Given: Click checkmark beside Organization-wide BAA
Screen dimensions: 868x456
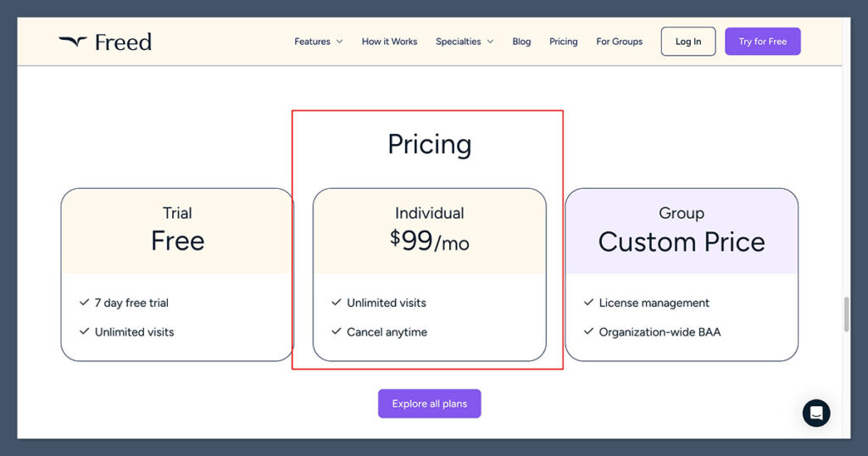Looking at the screenshot, I should 588,331.
